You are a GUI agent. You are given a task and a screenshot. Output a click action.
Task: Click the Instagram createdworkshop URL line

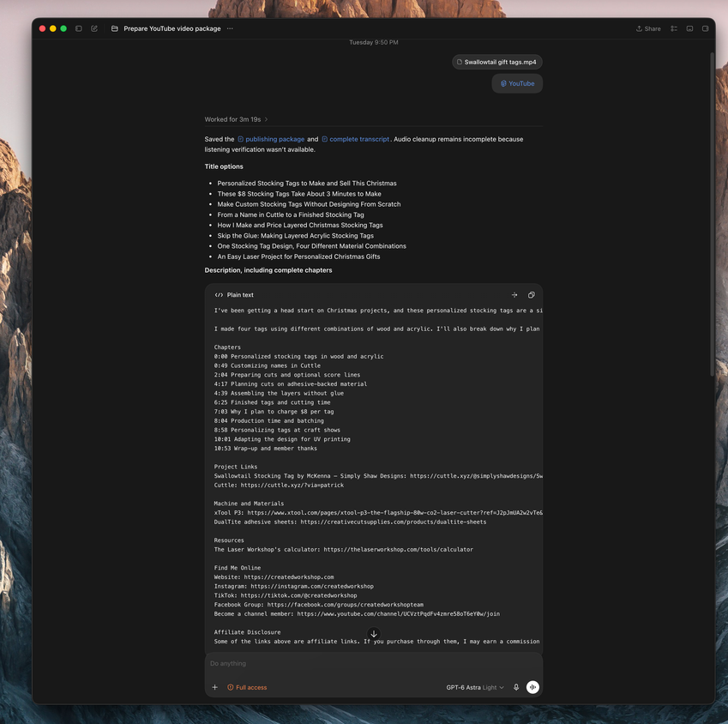click(x=294, y=587)
